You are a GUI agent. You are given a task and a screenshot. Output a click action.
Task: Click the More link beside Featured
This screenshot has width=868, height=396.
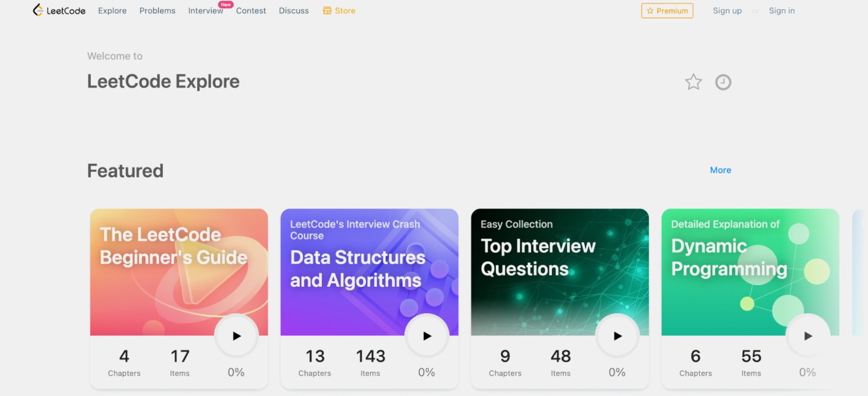(720, 170)
